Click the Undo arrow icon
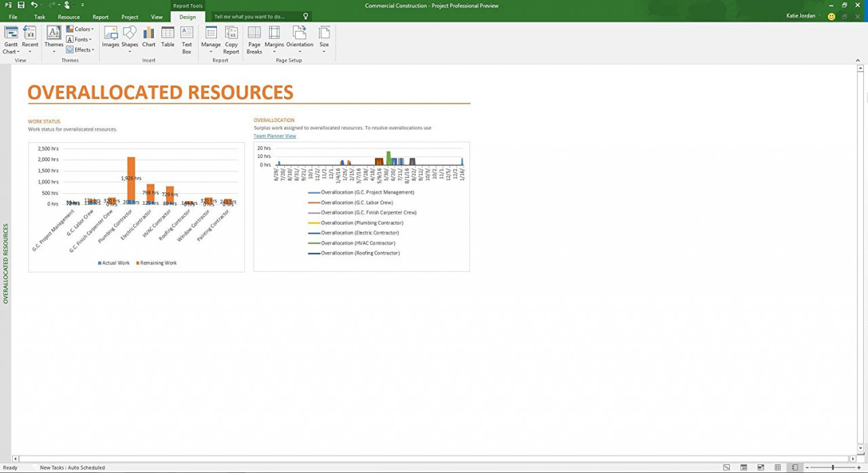This screenshot has width=868, height=473. pos(34,5)
